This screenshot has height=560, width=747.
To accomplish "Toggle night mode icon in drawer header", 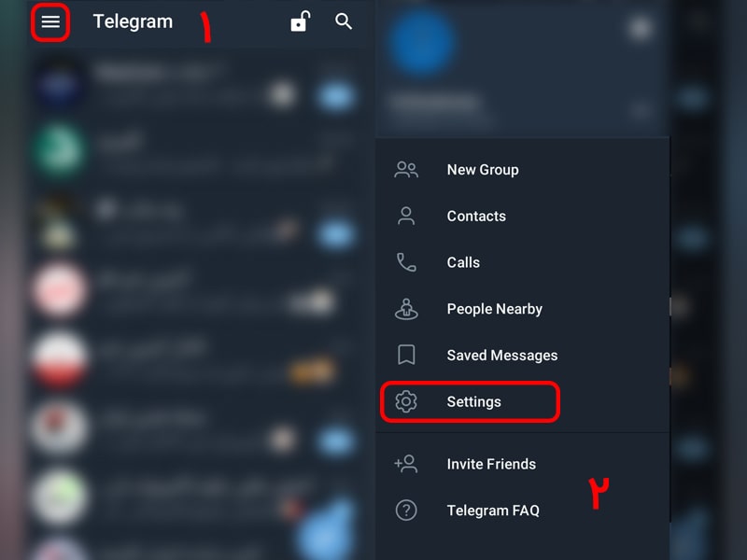I will click(640, 28).
